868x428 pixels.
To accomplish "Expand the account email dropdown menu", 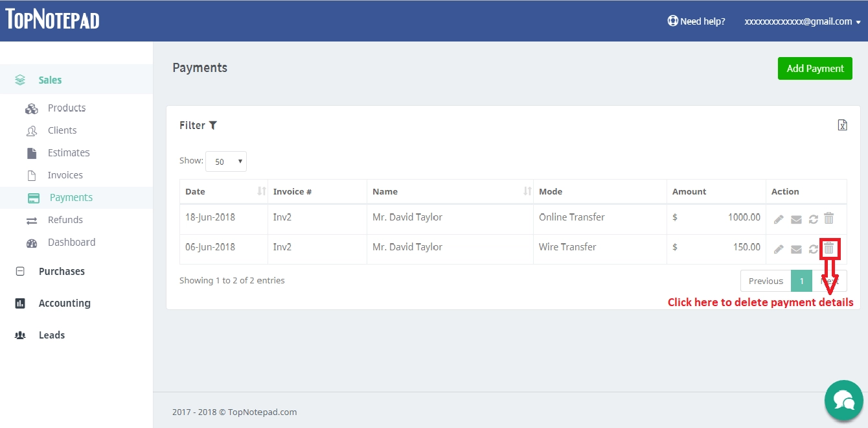I will (802, 21).
